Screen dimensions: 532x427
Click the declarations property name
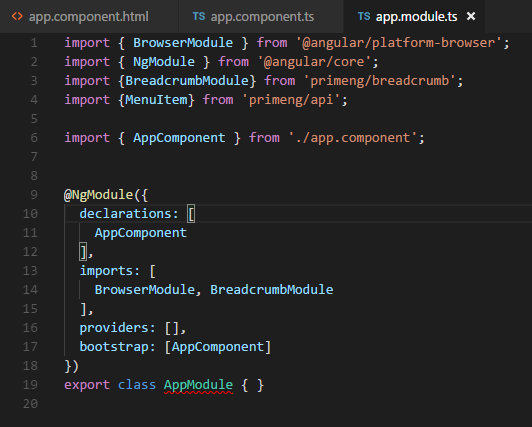pyautogui.click(x=126, y=214)
